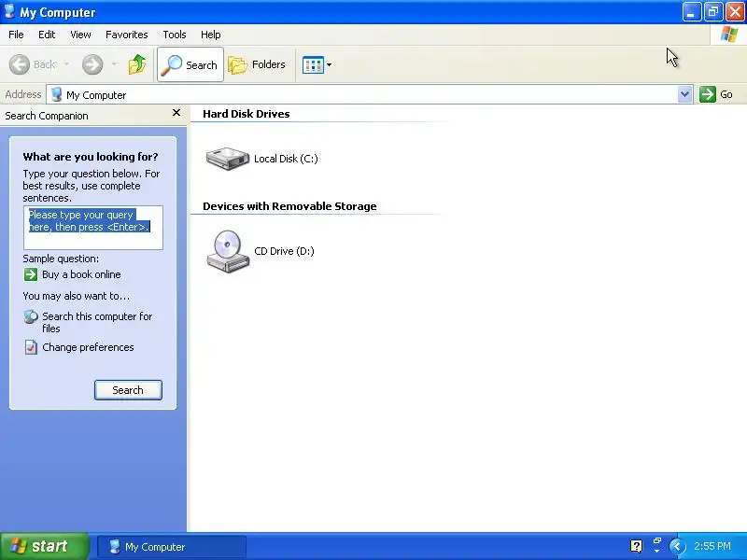Choose sample question Buy a book online

pos(81,274)
